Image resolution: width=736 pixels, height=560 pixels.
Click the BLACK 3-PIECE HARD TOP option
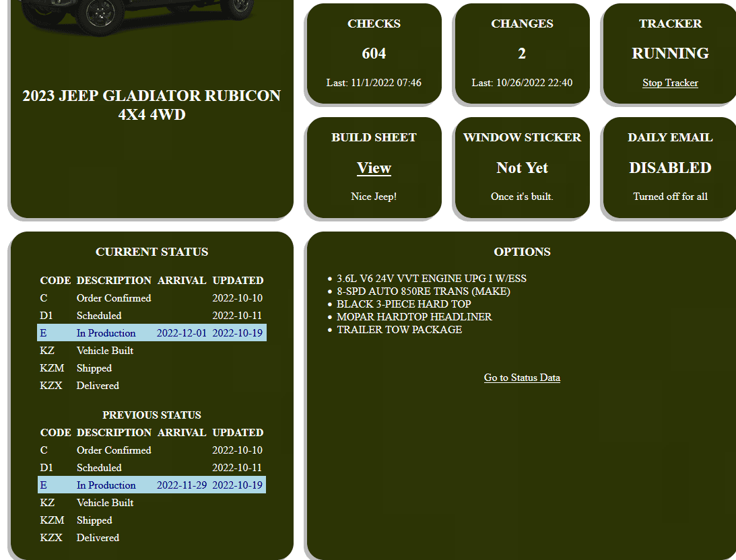(403, 304)
